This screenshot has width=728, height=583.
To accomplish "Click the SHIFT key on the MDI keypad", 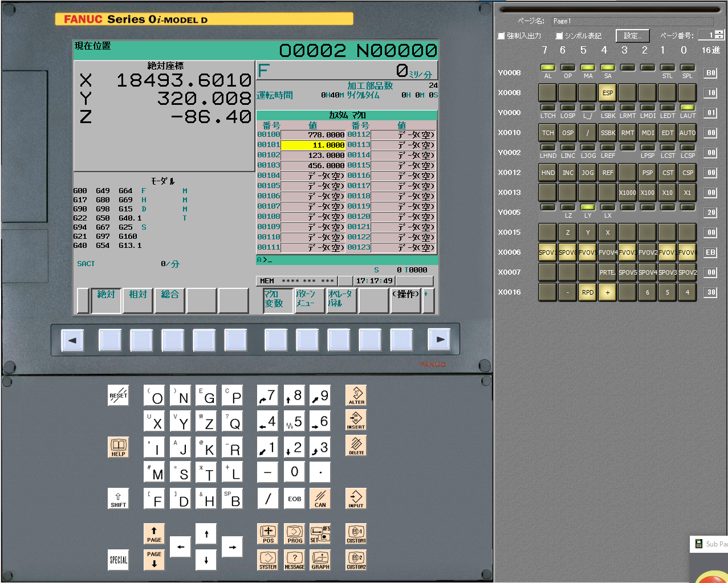I will click(x=119, y=498).
